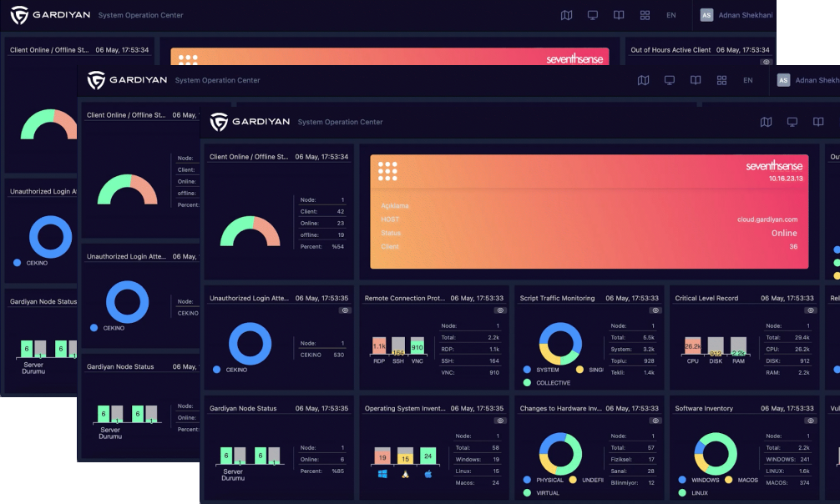This screenshot has width=840, height=504.
Task: Click the Gardiyan shield logo in the back window
Action: pyautogui.click(x=19, y=15)
